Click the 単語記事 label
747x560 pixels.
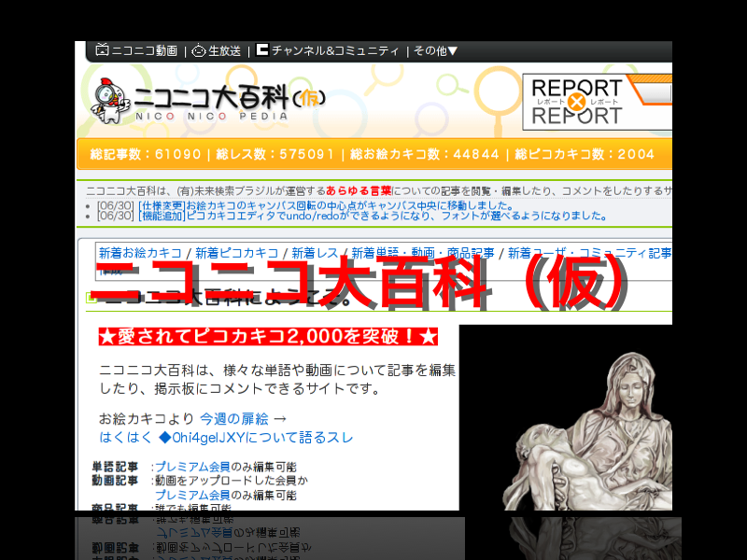point(115,468)
